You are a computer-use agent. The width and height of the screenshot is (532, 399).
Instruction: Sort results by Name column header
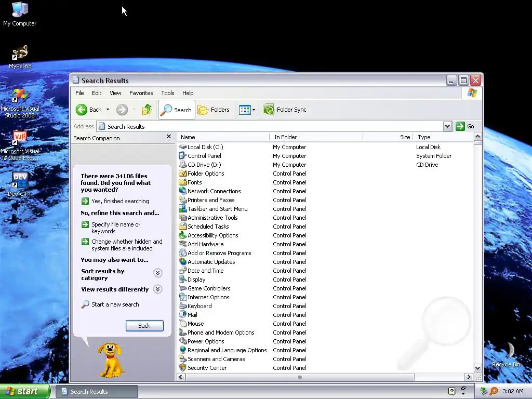point(223,137)
